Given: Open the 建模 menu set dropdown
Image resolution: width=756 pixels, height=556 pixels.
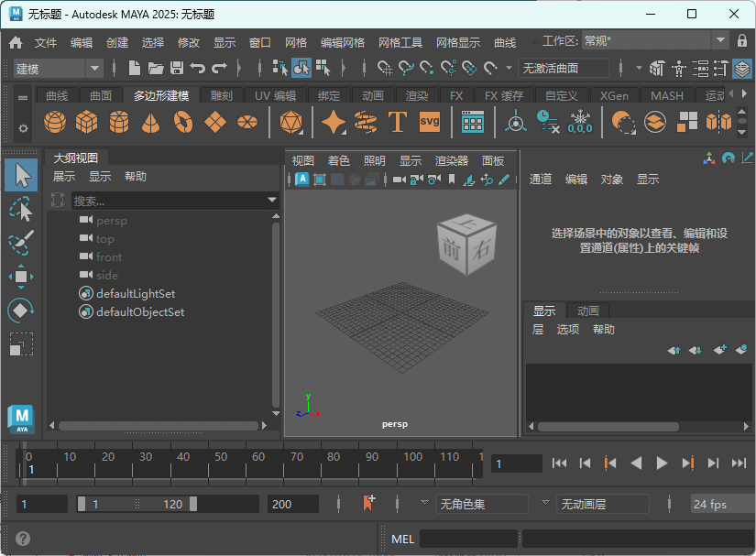Looking at the screenshot, I should 57,68.
